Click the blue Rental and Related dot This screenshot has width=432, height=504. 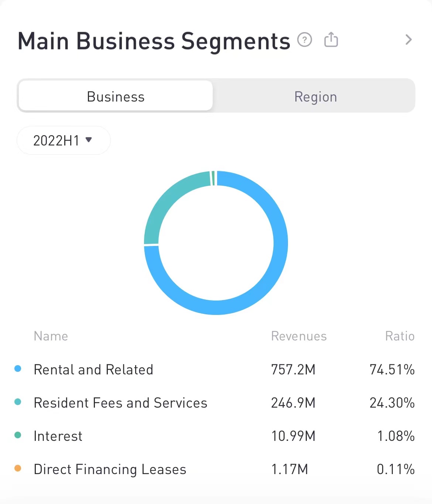(x=18, y=368)
